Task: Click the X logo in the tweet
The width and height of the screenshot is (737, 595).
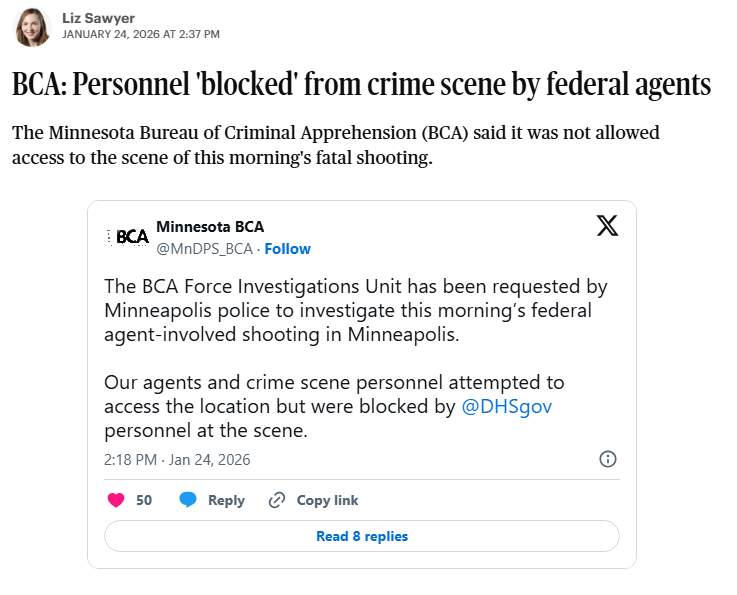Action: [607, 226]
